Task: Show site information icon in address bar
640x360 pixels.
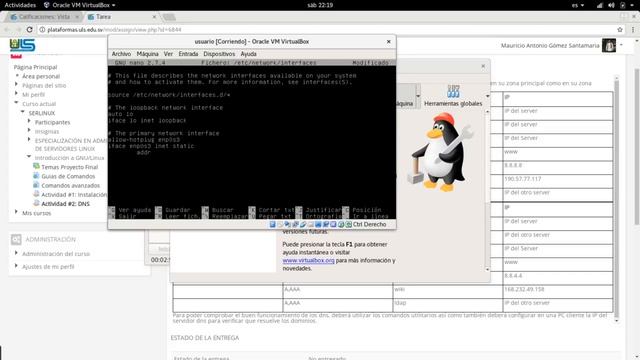Action: tap(42, 29)
